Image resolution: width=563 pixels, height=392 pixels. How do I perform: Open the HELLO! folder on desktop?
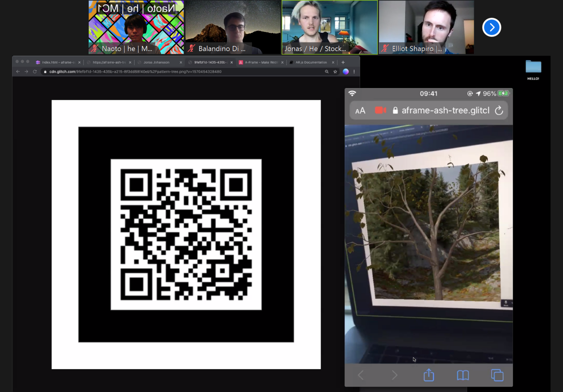tap(533, 70)
